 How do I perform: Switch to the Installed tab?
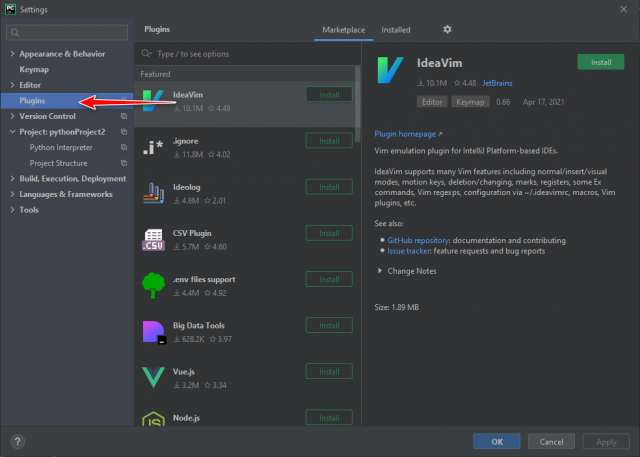[396, 30]
